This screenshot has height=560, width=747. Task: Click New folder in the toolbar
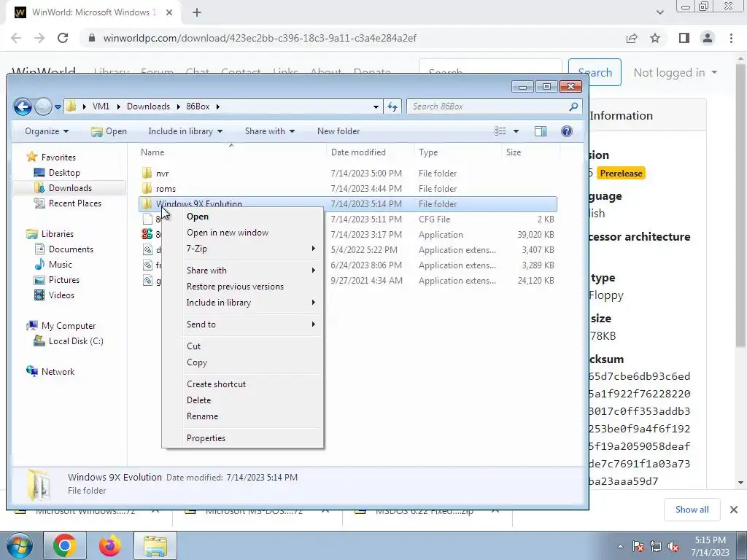[x=338, y=131]
